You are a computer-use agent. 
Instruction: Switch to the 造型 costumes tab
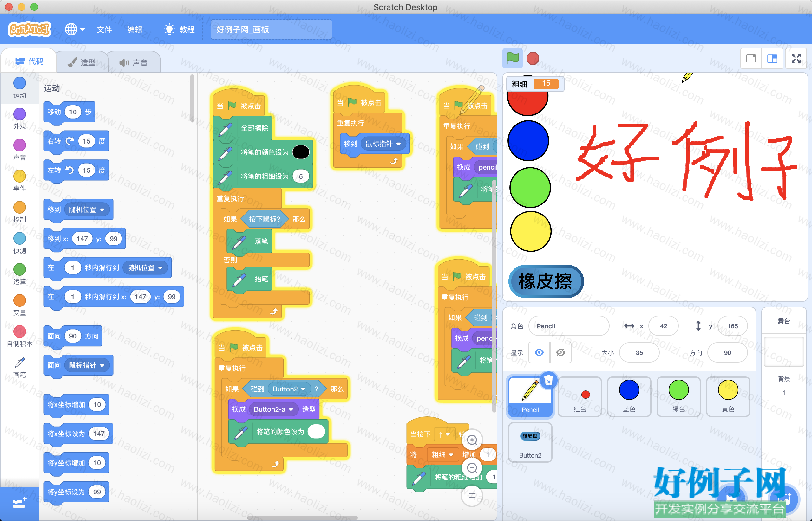(82, 62)
